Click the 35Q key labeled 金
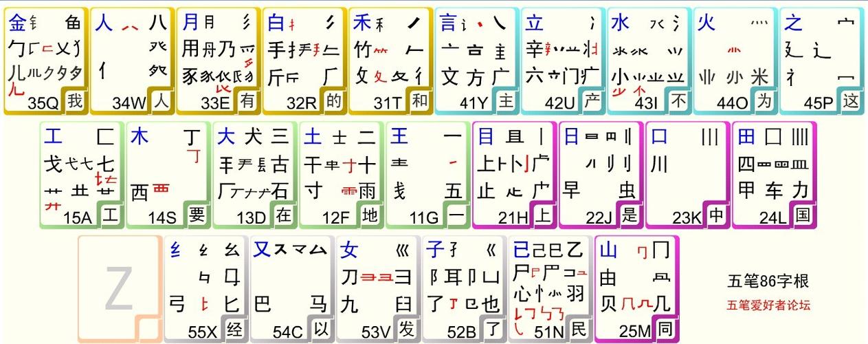 point(46,61)
